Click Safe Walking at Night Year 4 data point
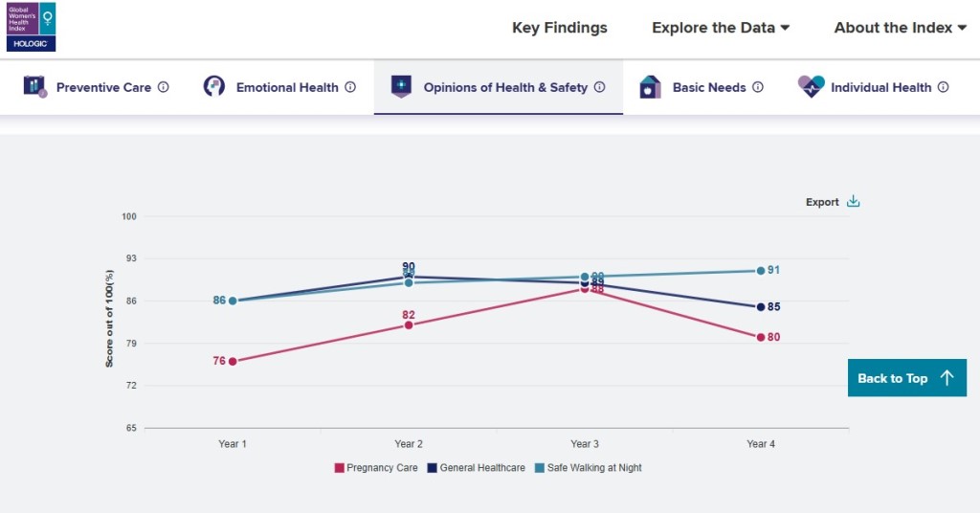The width and height of the screenshot is (980, 513). pyautogui.click(x=761, y=271)
